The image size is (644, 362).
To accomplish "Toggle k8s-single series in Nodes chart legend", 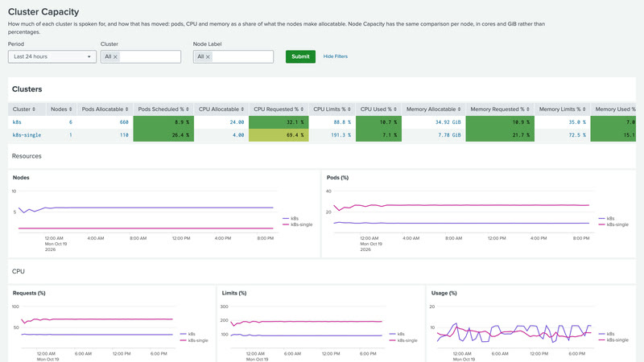I will [x=298, y=224].
